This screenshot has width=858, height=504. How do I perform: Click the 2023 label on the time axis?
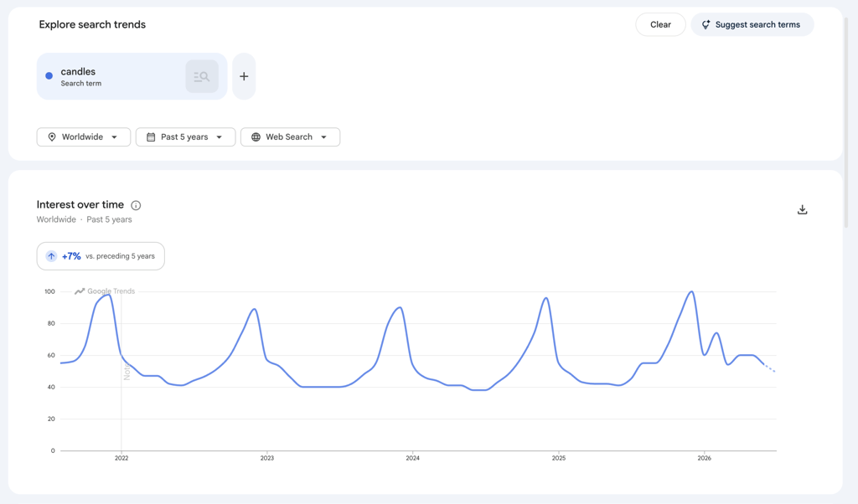(x=267, y=458)
